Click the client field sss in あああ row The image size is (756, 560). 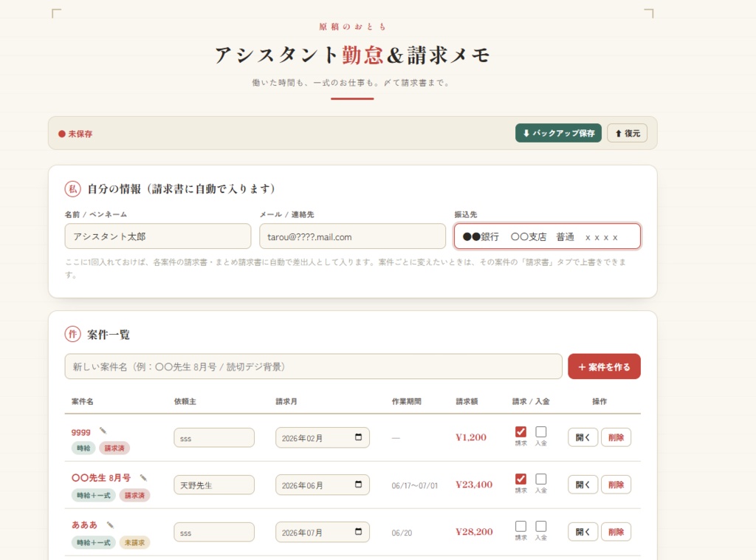(x=214, y=533)
